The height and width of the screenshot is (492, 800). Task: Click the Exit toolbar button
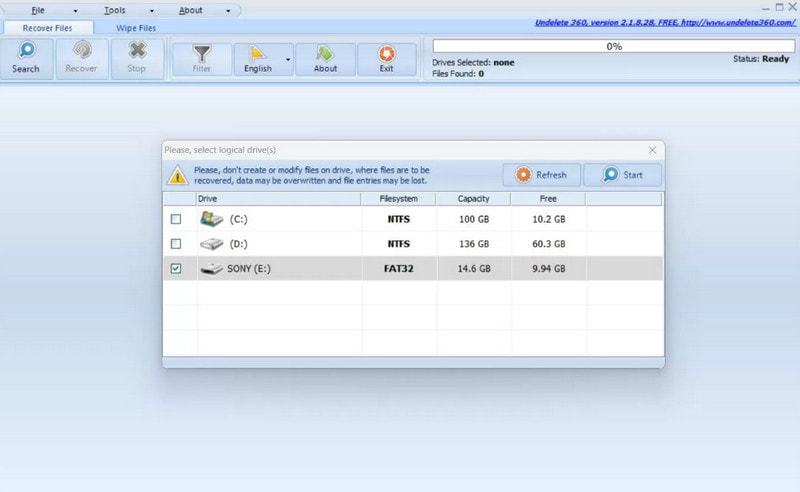coord(386,59)
